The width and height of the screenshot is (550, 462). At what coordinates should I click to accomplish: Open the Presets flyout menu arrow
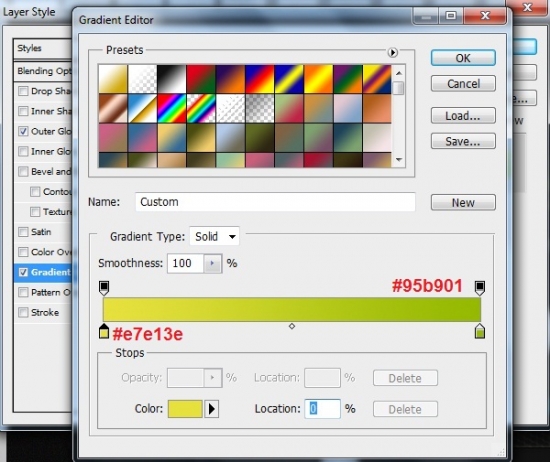click(x=393, y=53)
